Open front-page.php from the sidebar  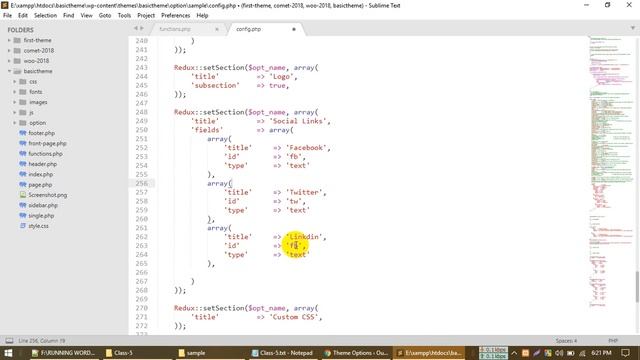coord(47,143)
